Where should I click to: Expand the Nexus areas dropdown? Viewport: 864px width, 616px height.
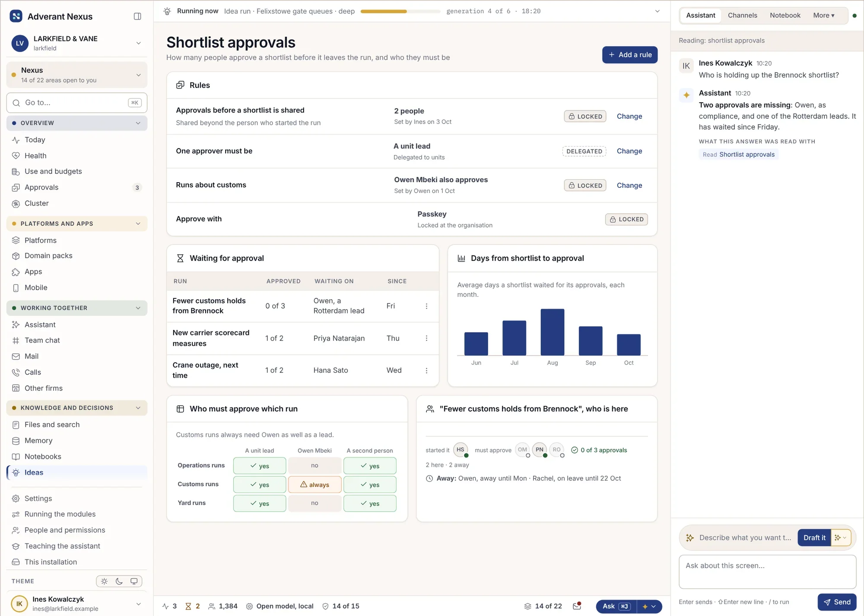tap(77, 75)
